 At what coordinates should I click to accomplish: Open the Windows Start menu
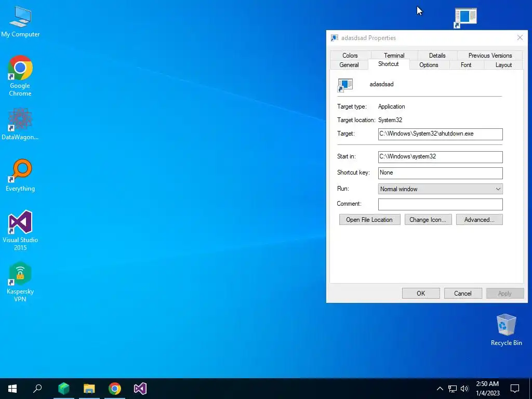coord(12,389)
